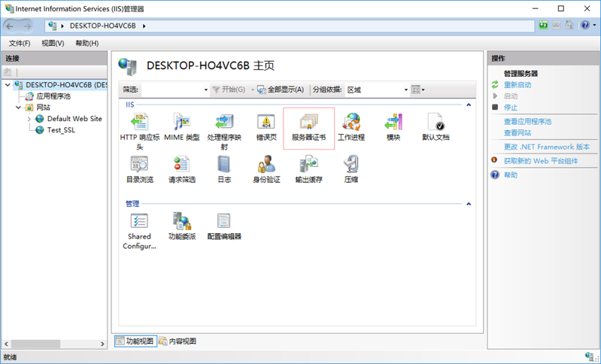Click 获取新的 Web 平台组件 link

click(x=541, y=161)
